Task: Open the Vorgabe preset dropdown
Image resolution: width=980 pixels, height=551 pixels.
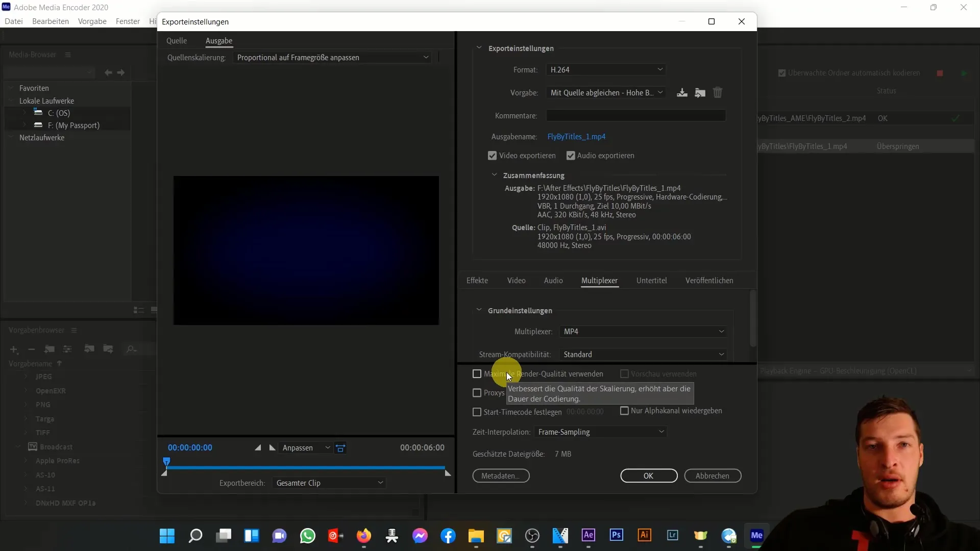Action: (x=606, y=92)
